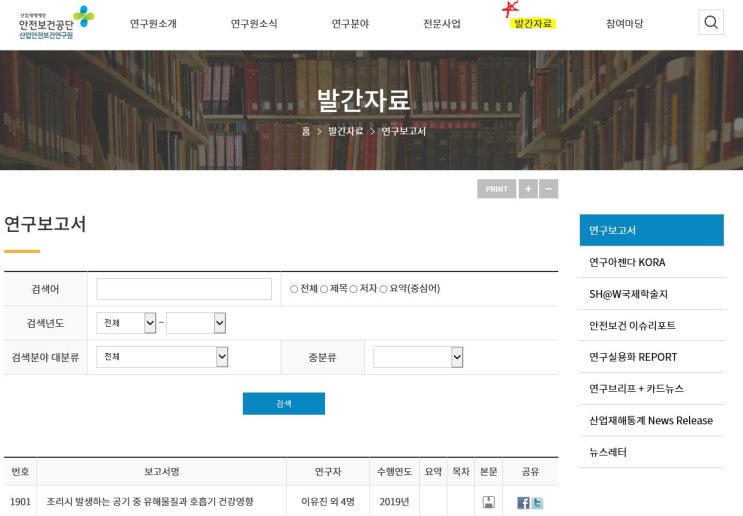Open the 연구분야 menu
743x516 pixels.
tap(350, 23)
